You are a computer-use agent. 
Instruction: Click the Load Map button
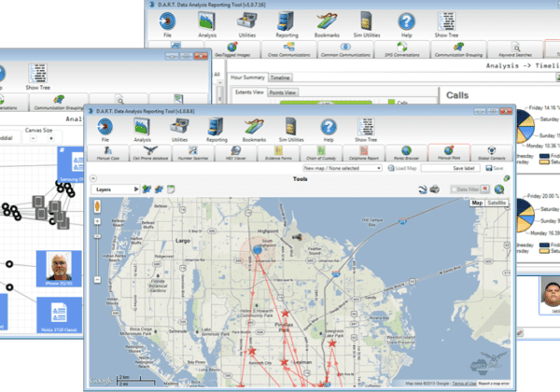pyautogui.click(x=402, y=168)
